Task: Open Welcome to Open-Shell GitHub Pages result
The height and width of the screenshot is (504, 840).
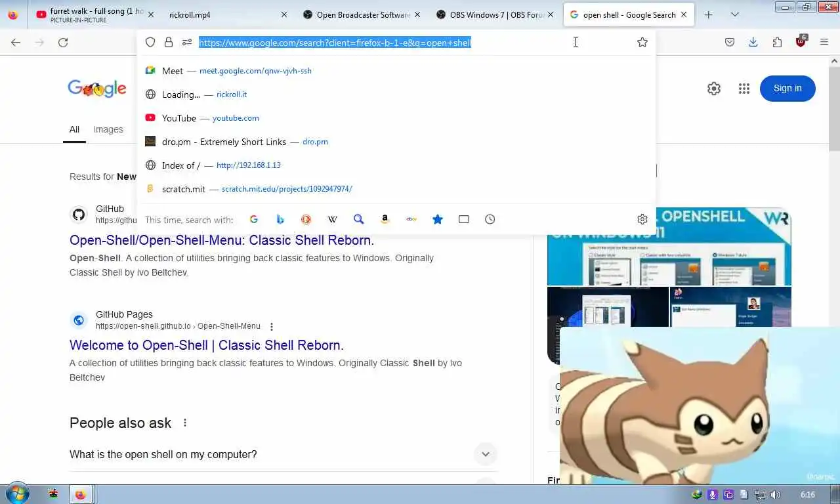Action: [x=207, y=345]
